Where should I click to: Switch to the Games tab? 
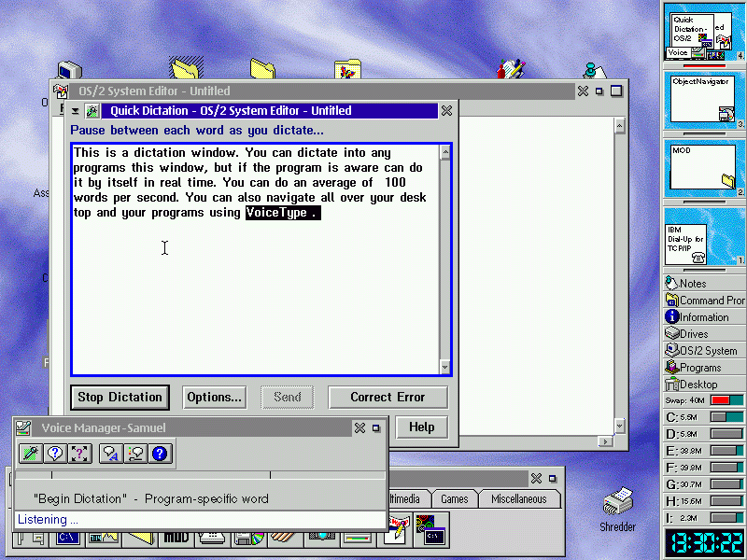pyautogui.click(x=455, y=499)
